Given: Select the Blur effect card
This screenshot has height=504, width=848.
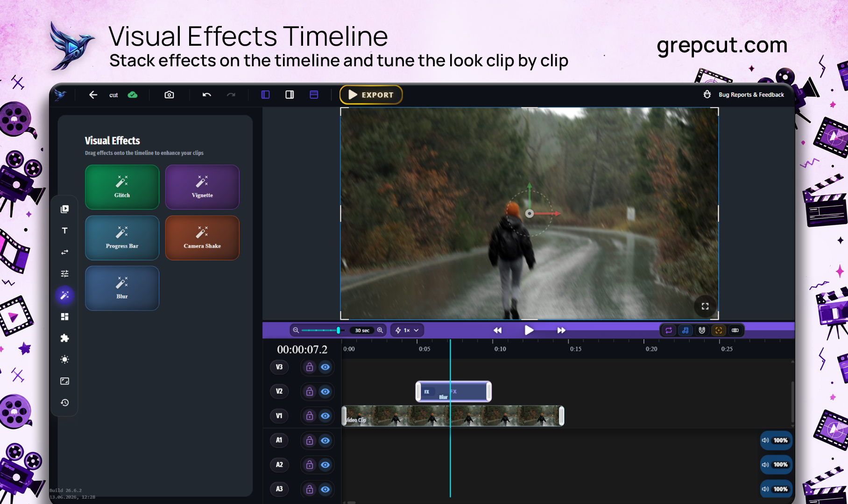Looking at the screenshot, I should [122, 288].
